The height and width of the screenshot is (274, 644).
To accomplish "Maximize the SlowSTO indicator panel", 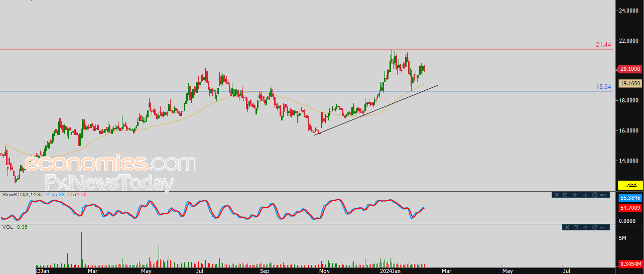I will pos(565,195).
